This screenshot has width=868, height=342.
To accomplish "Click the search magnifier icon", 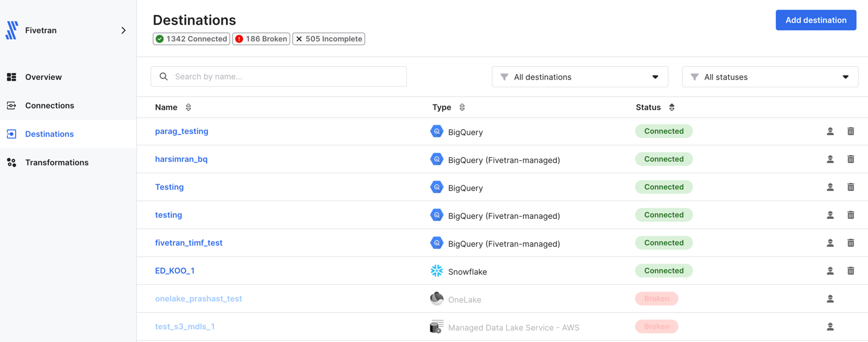I will coord(164,76).
